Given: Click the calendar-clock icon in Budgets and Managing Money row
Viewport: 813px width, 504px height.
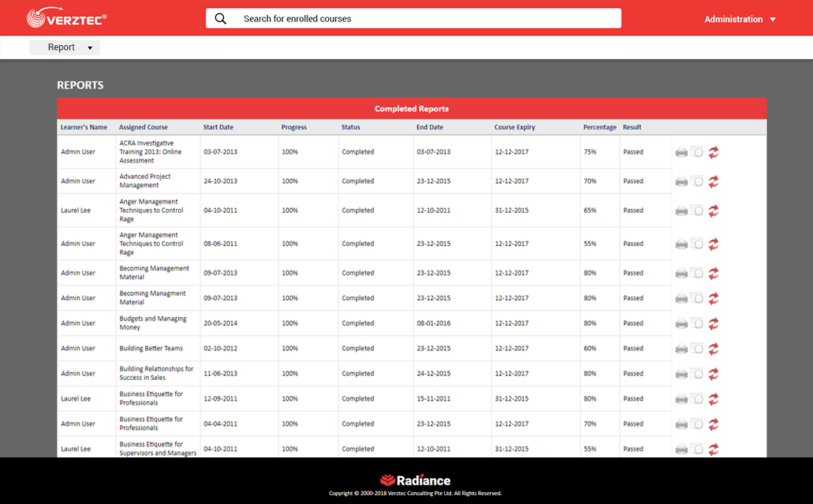Looking at the screenshot, I should click(697, 324).
